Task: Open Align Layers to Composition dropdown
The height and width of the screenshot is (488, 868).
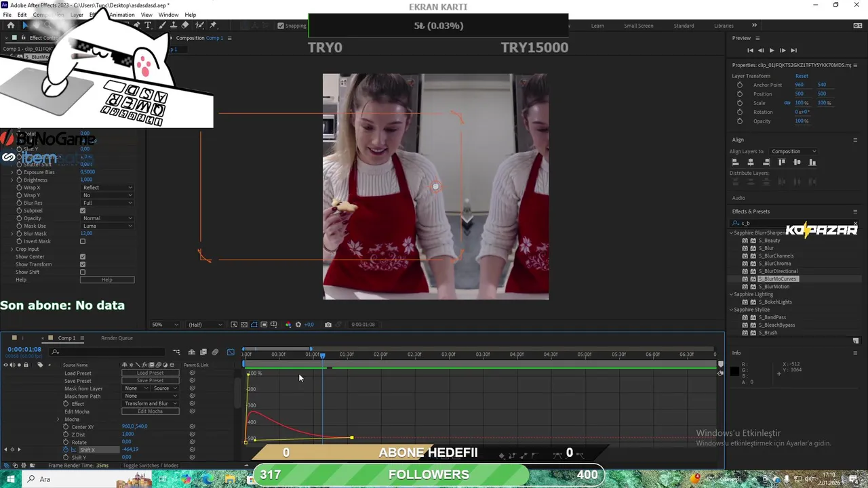Action: point(793,151)
